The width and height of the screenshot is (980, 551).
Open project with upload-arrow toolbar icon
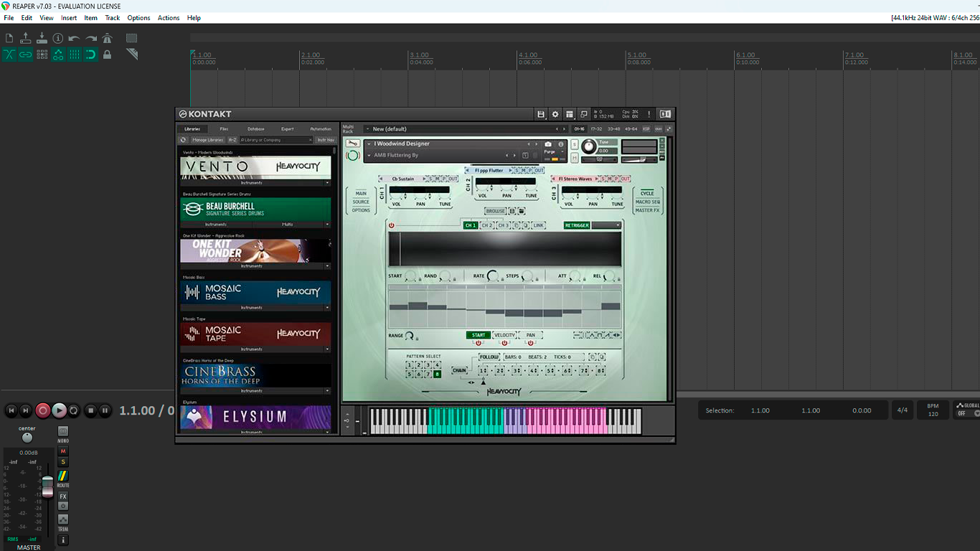[26, 38]
